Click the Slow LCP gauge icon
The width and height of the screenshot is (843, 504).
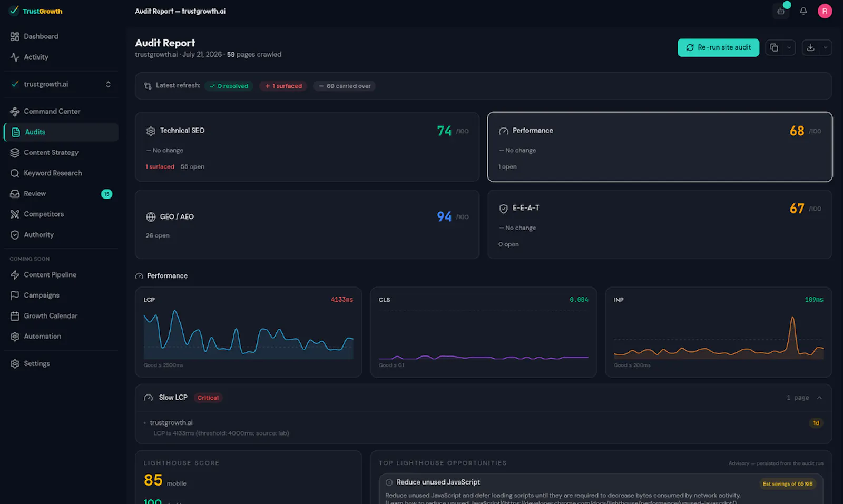149,398
